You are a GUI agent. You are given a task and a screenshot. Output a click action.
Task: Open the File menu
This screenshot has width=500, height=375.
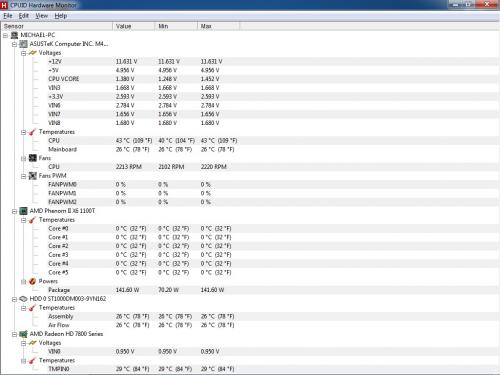click(8, 16)
